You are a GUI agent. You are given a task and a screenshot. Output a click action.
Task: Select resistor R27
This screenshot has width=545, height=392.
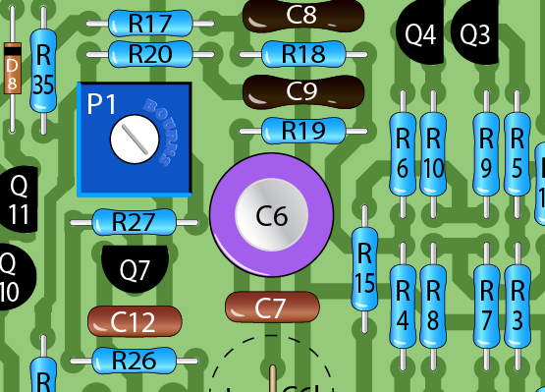[x=135, y=222]
